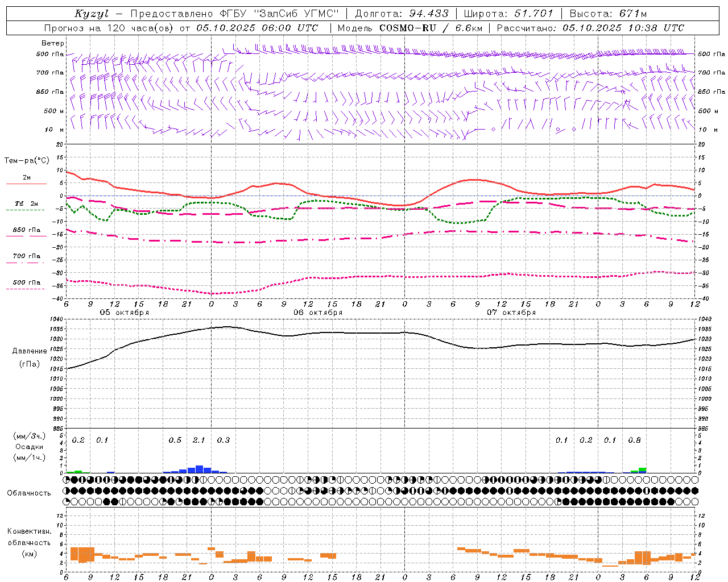Click the "Рассчитано: 05.10.2025 10:38 UTC" timestamp
The image size is (728, 582).
click(590, 28)
